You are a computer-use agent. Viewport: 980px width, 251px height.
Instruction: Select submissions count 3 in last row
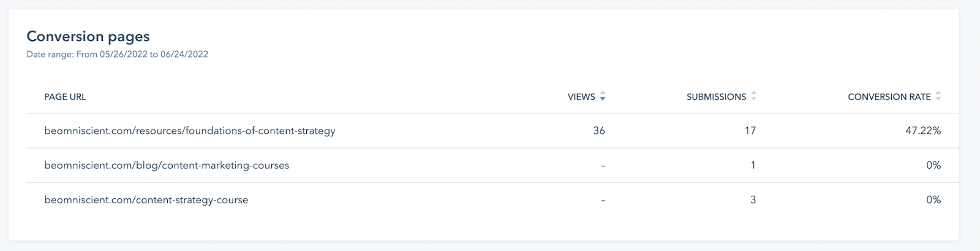[753, 199]
